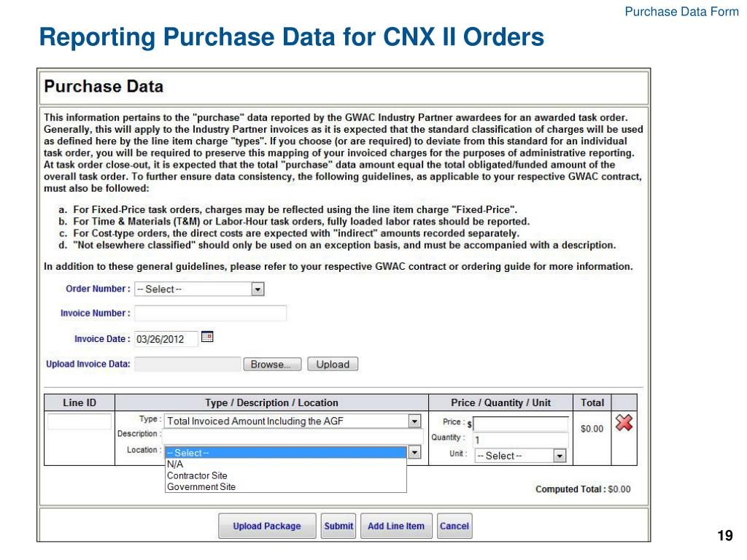Screen dimensions: 747x560
Task: Click the Total column header
Action: coord(592,402)
